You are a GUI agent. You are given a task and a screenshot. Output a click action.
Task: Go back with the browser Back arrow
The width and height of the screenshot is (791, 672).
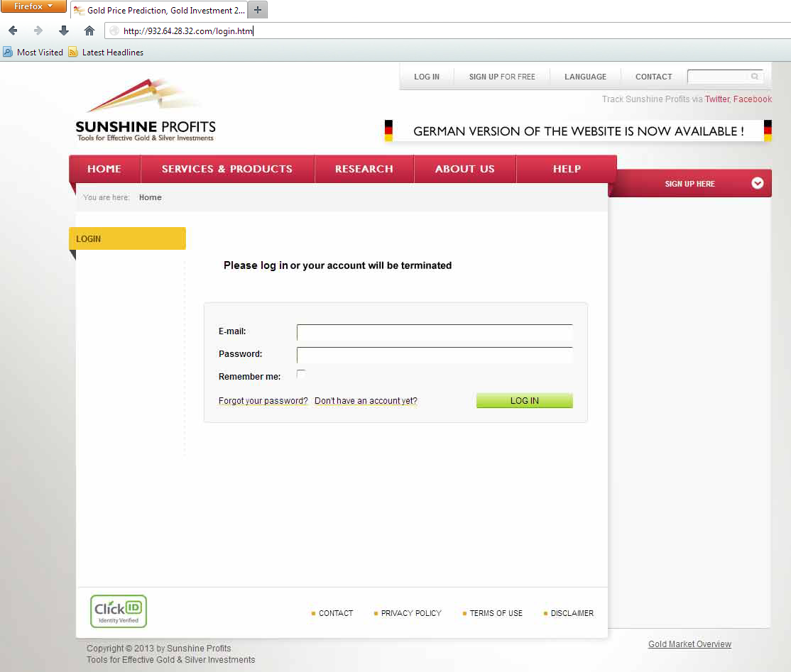point(13,31)
